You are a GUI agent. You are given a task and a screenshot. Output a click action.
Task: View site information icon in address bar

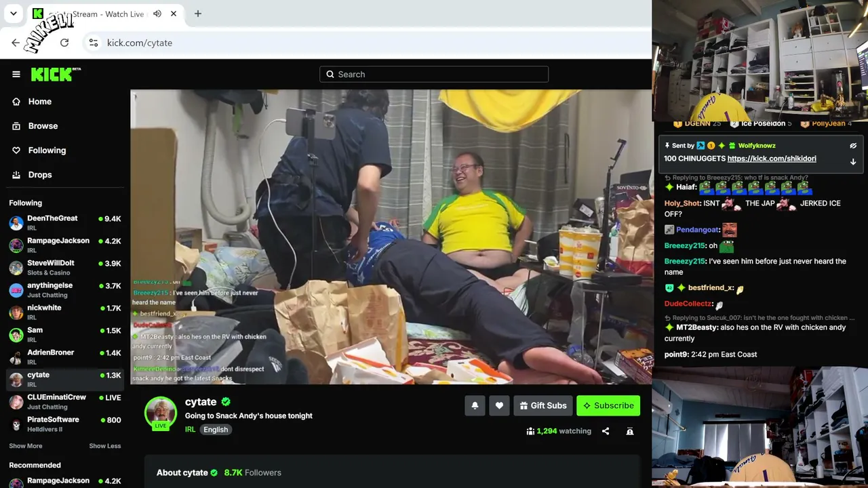click(x=94, y=43)
